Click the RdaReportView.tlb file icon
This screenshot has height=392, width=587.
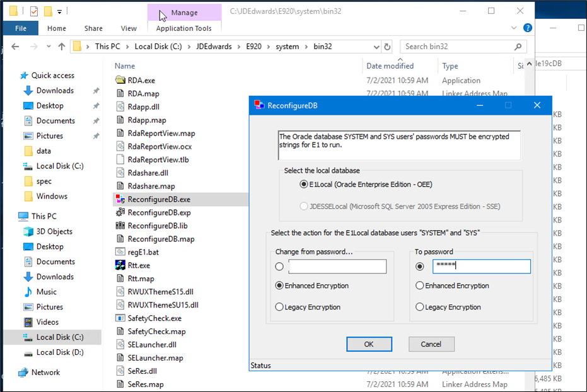(120, 159)
